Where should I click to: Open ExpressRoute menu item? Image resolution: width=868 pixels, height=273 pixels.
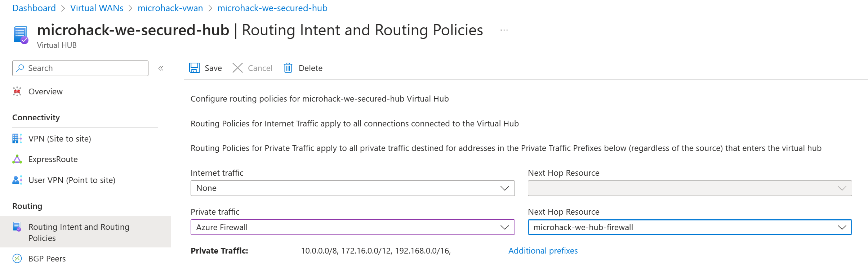coord(53,159)
